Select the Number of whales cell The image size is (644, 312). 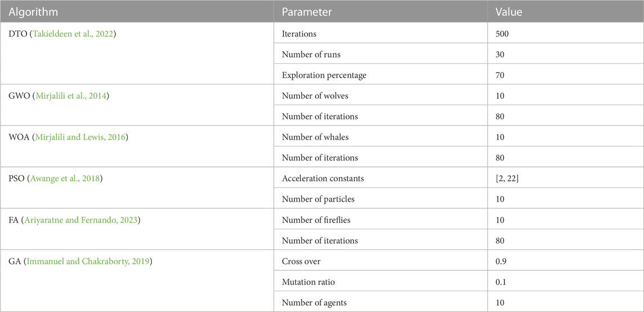click(381, 137)
